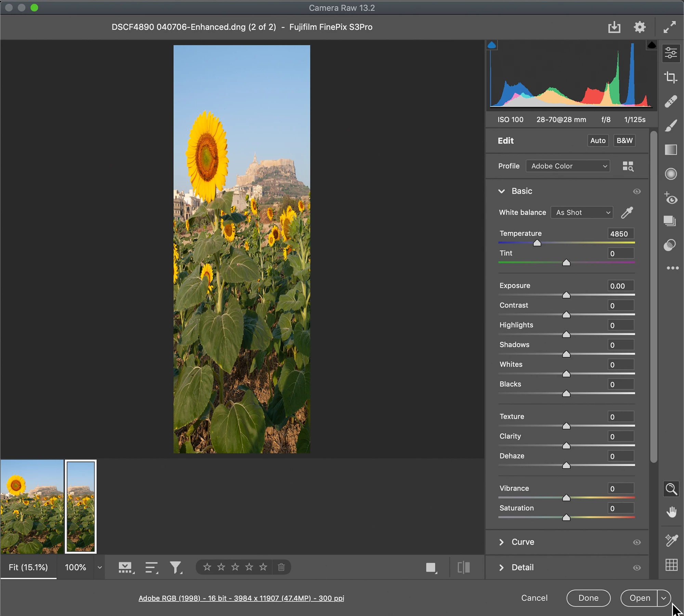The image size is (684, 616).
Task: Toggle the Curve panel eye icon
Action: [636, 542]
